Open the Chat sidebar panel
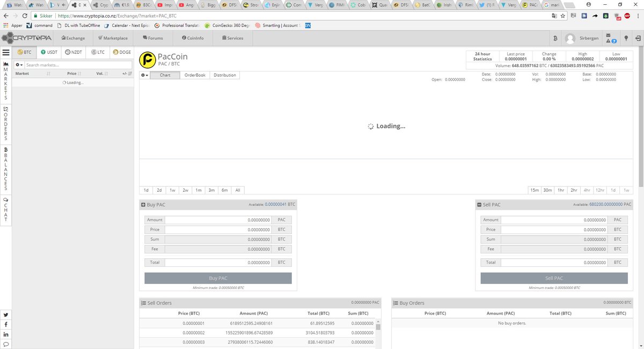The height and width of the screenshot is (349, 644). click(6, 209)
